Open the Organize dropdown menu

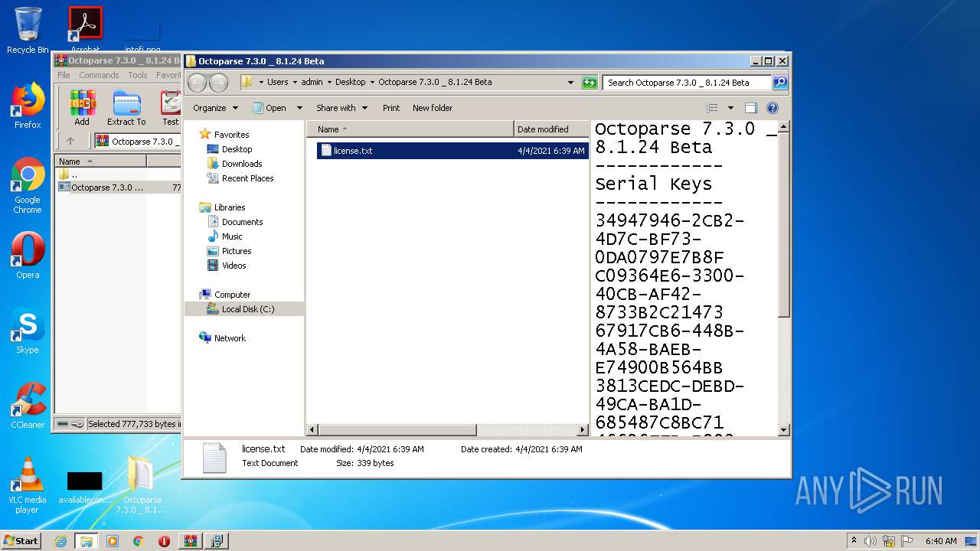click(x=215, y=108)
